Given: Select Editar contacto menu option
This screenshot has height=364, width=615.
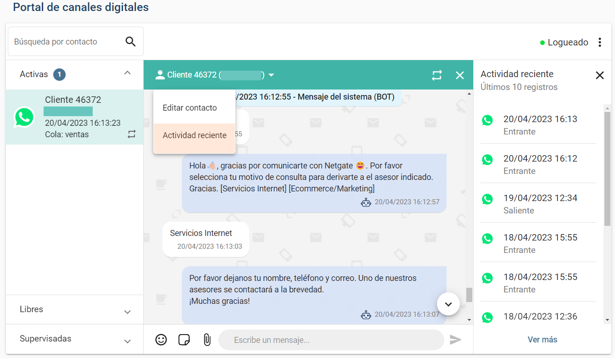Looking at the screenshot, I should (194, 108).
